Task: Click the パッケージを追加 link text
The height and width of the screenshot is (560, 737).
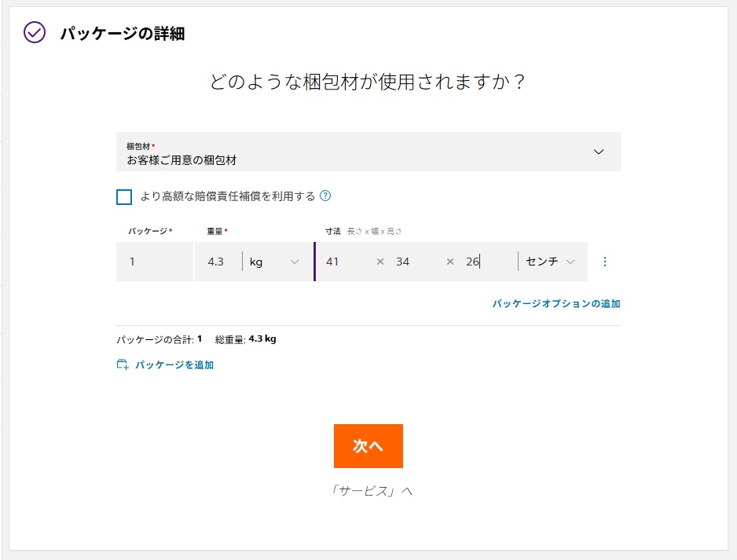Action: click(x=174, y=365)
